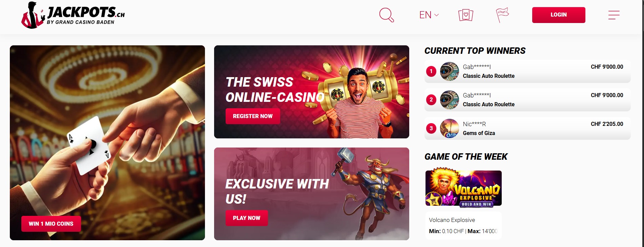The height and width of the screenshot is (247, 644).
Task: Click the playing cards icon in header
Action: point(466,15)
